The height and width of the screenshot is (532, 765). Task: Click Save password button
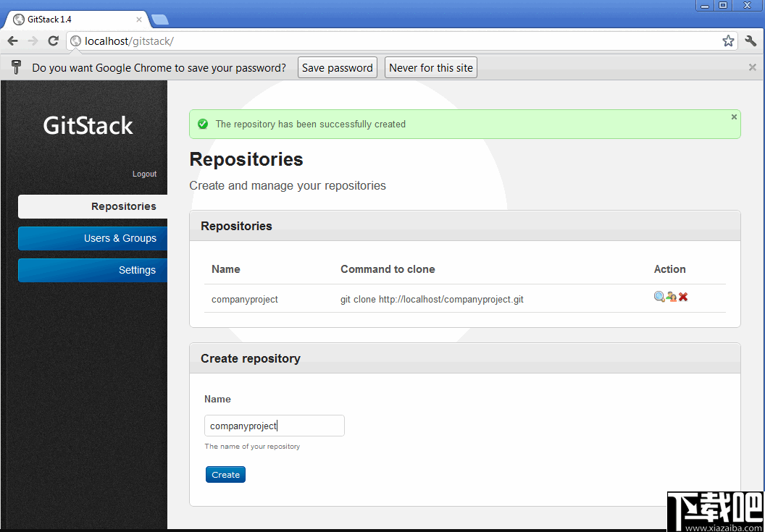[x=338, y=67]
